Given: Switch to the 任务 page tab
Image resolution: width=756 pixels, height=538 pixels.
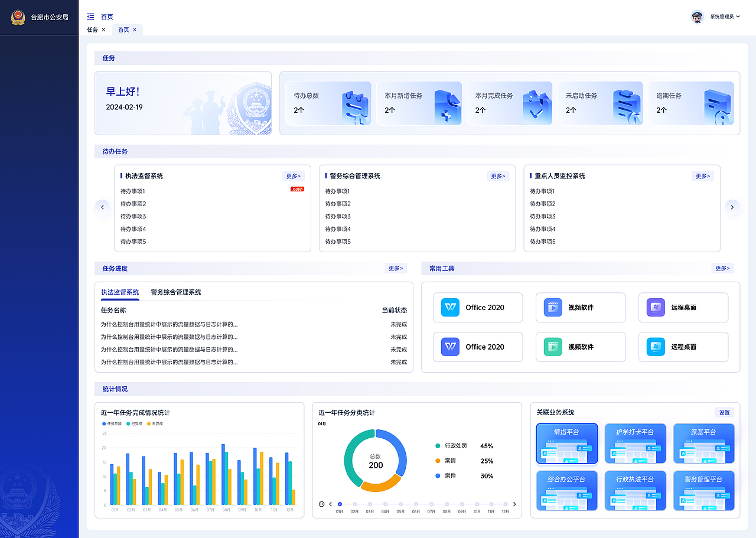Looking at the screenshot, I should click(x=93, y=30).
